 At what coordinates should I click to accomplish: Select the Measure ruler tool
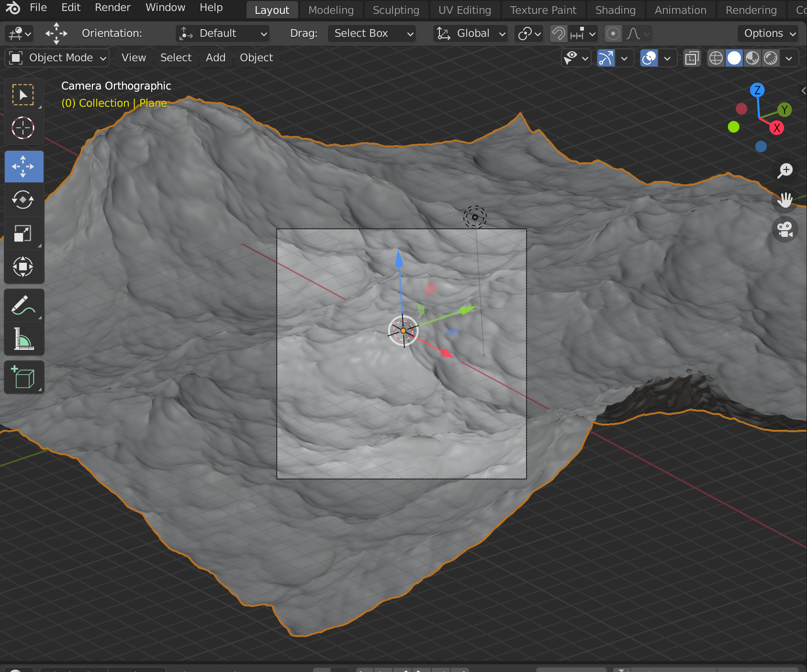(x=23, y=339)
